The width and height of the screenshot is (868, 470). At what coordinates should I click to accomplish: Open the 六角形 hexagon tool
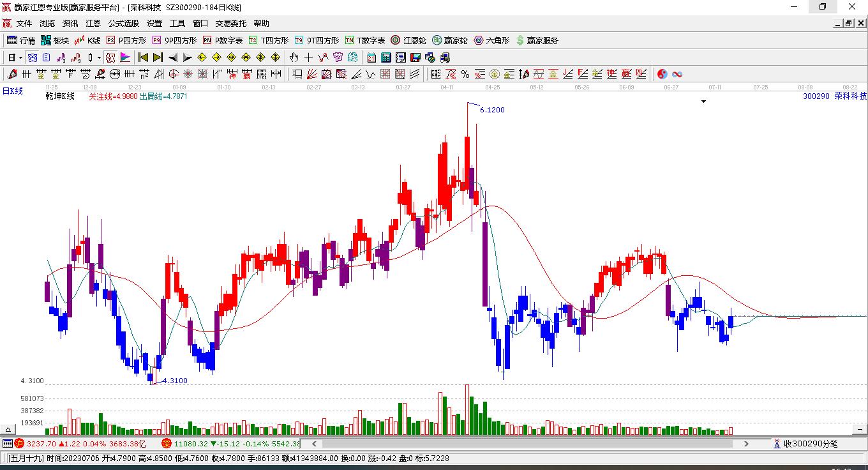pos(491,40)
